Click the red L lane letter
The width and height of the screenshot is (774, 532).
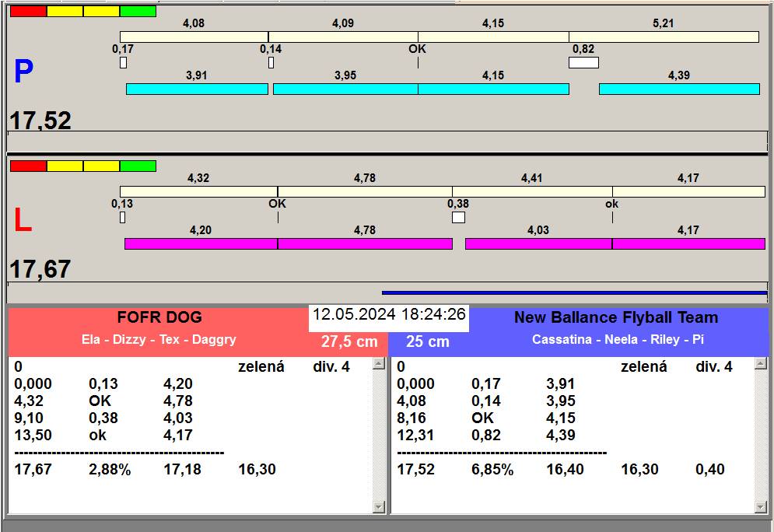pyautogui.click(x=23, y=220)
